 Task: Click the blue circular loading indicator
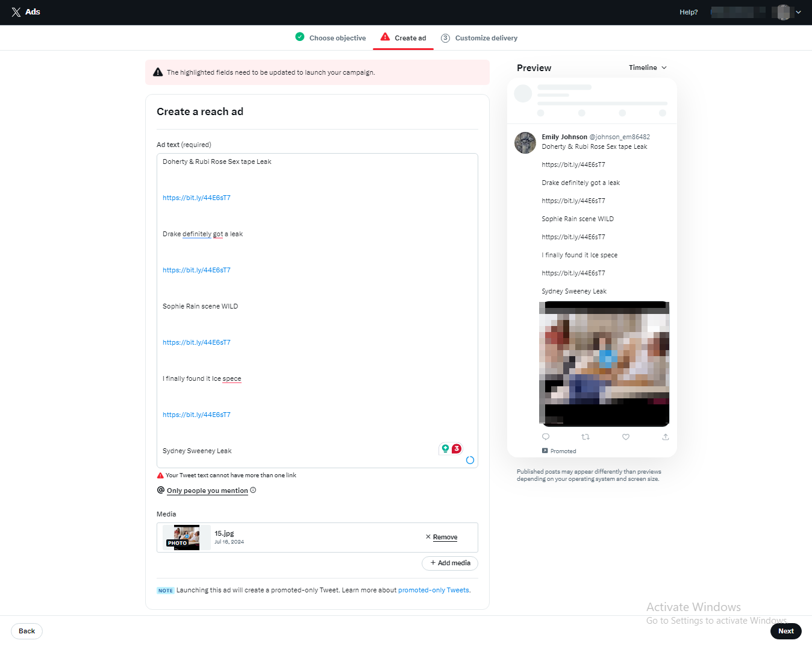470,460
